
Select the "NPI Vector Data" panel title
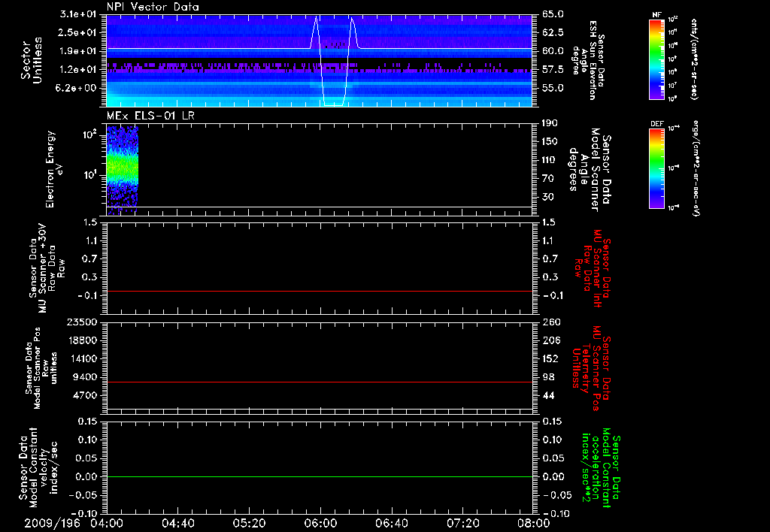(153, 7)
